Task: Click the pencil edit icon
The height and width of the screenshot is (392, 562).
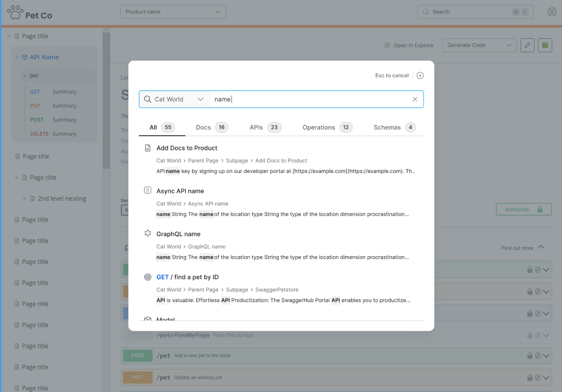Action: point(527,46)
